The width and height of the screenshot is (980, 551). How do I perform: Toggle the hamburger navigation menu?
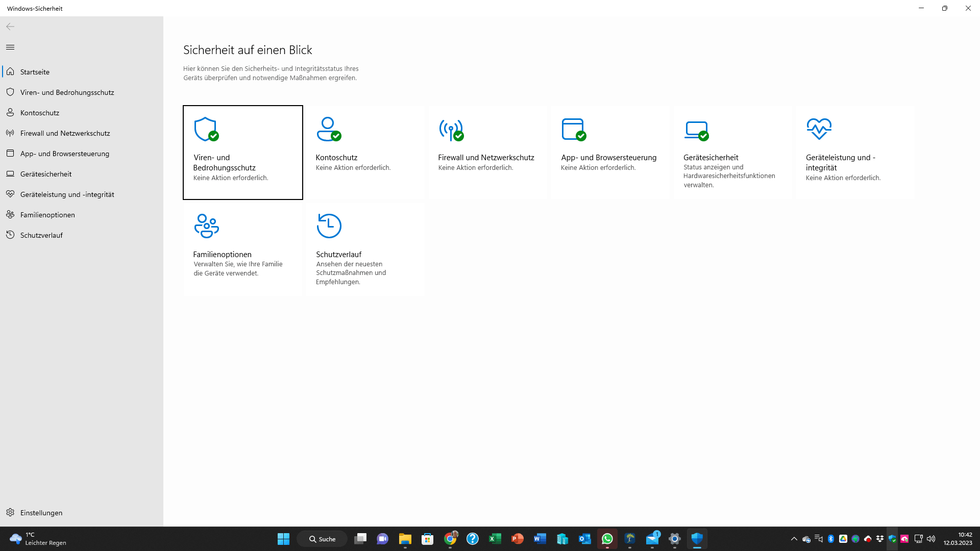click(10, 47)
